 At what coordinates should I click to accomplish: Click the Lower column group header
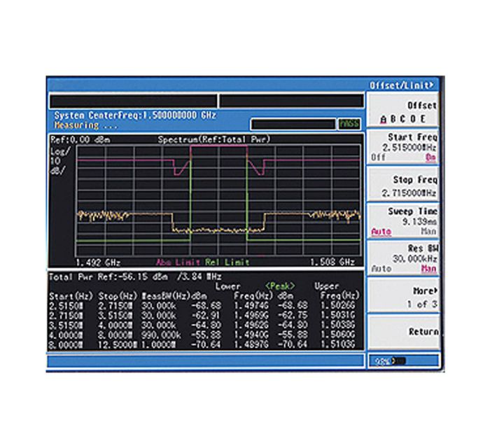[227, 286]
